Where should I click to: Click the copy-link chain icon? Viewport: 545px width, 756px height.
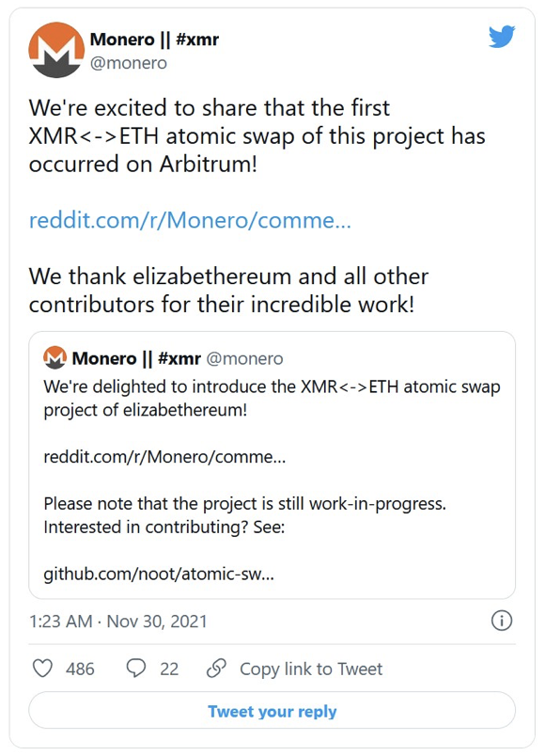(x=217, y=669)
